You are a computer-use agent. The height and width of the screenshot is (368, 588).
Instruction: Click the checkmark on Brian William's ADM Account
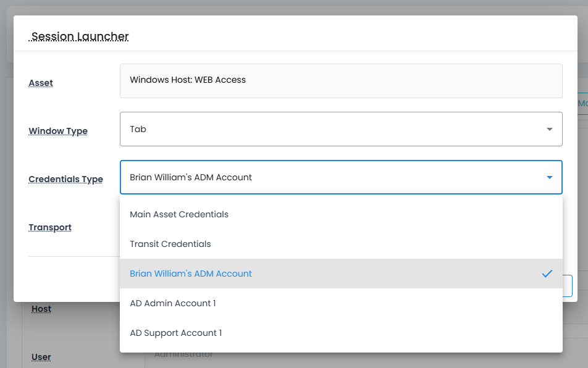(x=547, y=274)
